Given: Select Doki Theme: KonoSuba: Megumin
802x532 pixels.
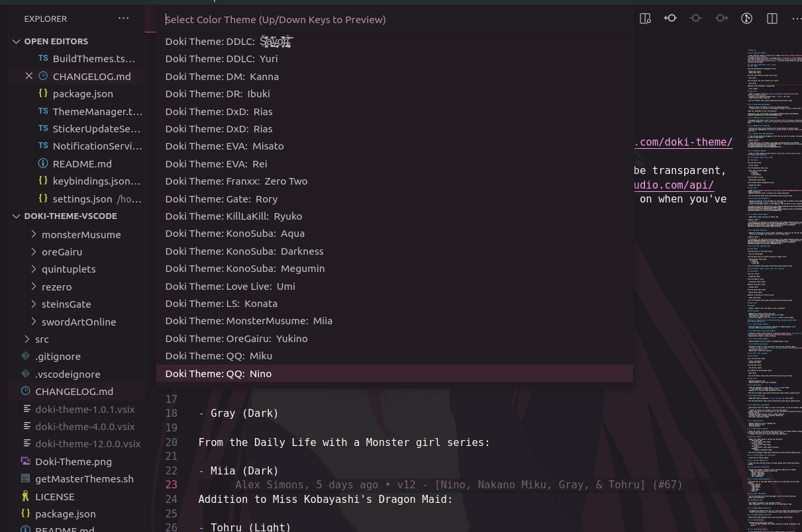Looking at the screenshot, I should click(x=395, y=268).
